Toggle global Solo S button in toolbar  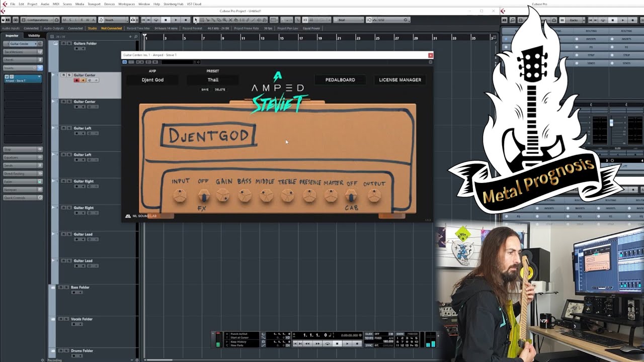(71, 20)
